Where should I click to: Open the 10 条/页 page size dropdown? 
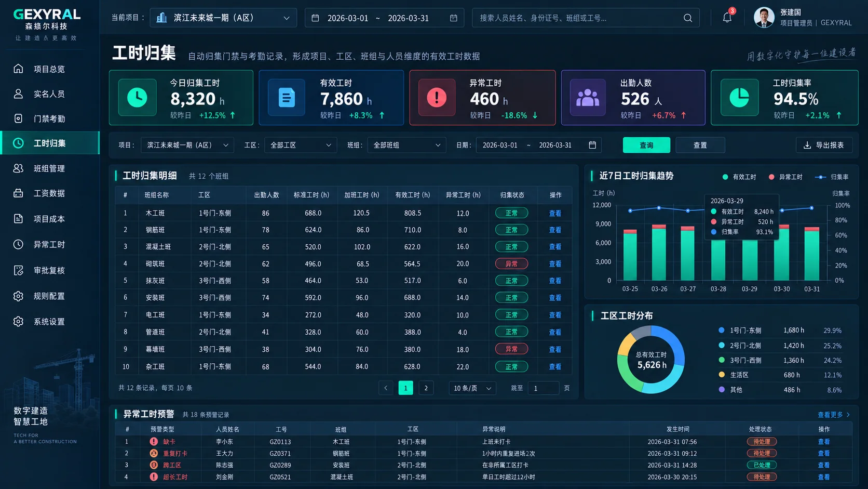[x=472, y=388]
